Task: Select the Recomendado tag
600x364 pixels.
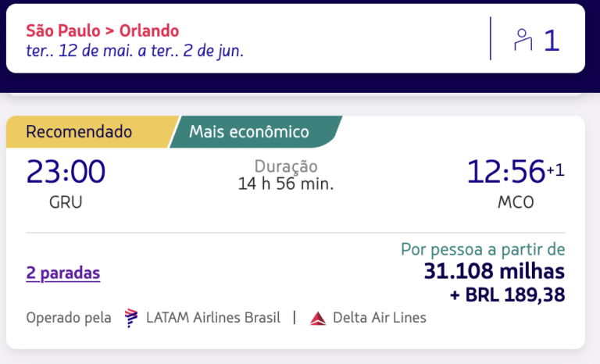Action: 87,132
